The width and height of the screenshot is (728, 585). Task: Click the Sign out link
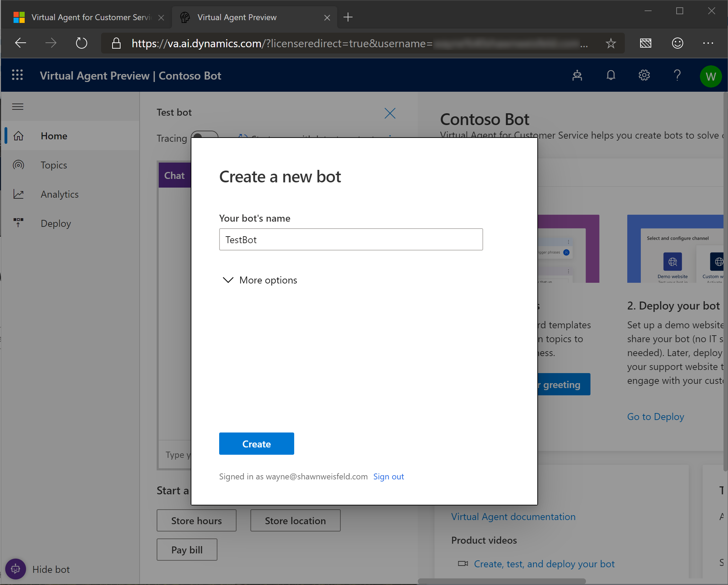(x=388, y=477)
